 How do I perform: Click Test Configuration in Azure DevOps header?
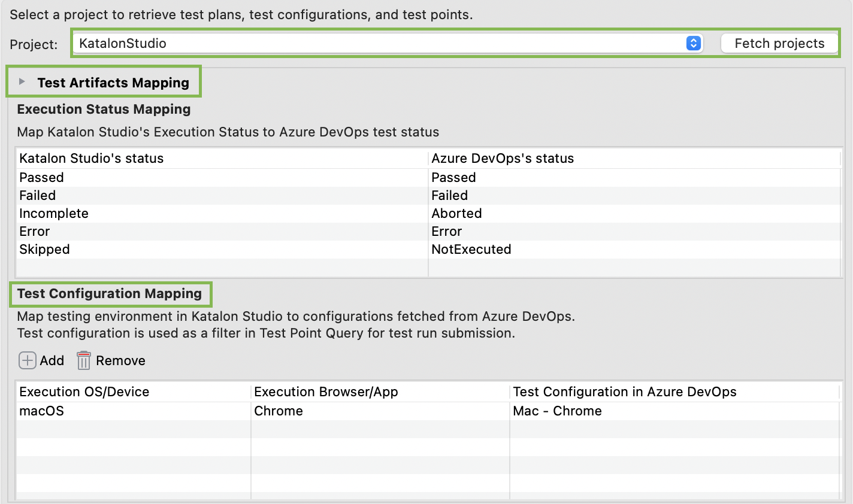[675, 392]
